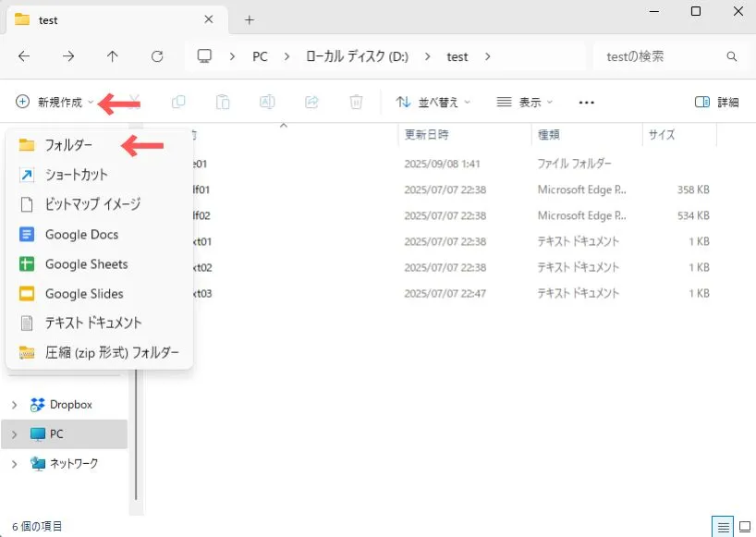Click the Back navigation arrow

coord(24,56)
